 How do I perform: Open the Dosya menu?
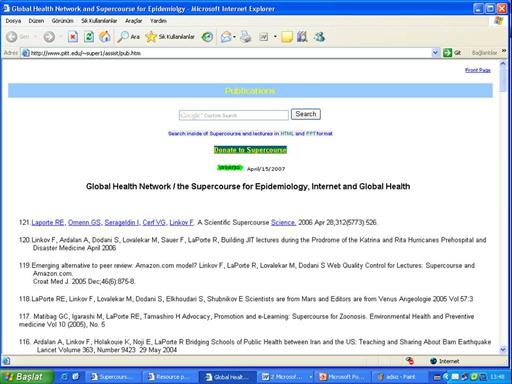point(13,21)
